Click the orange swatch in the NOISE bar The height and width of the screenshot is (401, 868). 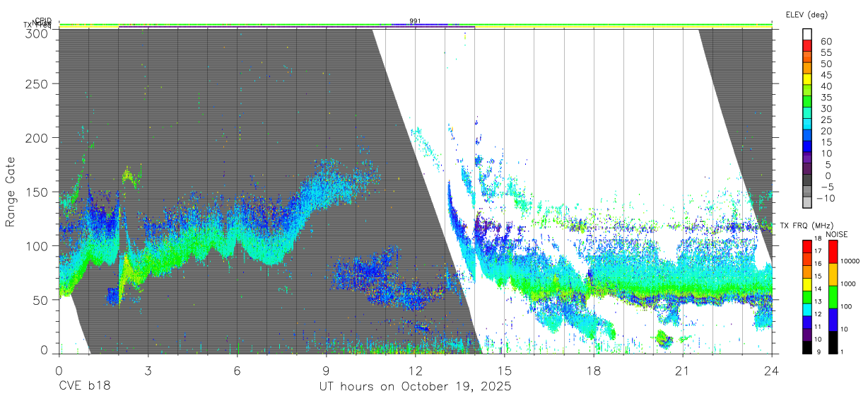click(832, 274)
